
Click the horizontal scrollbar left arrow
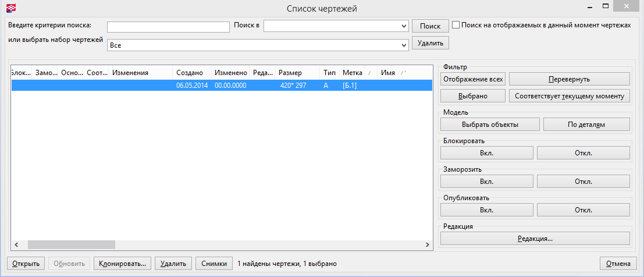pos(16,244)
